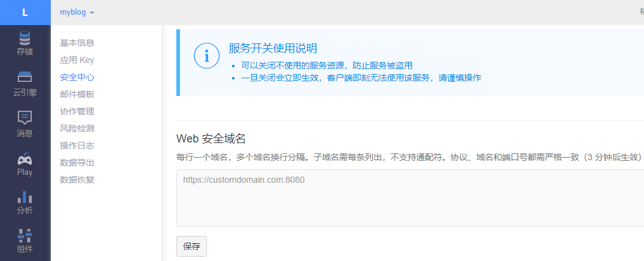
Task: Expand the myblog app dropdown
Action: pyautogui.click(x=77, y=12)
